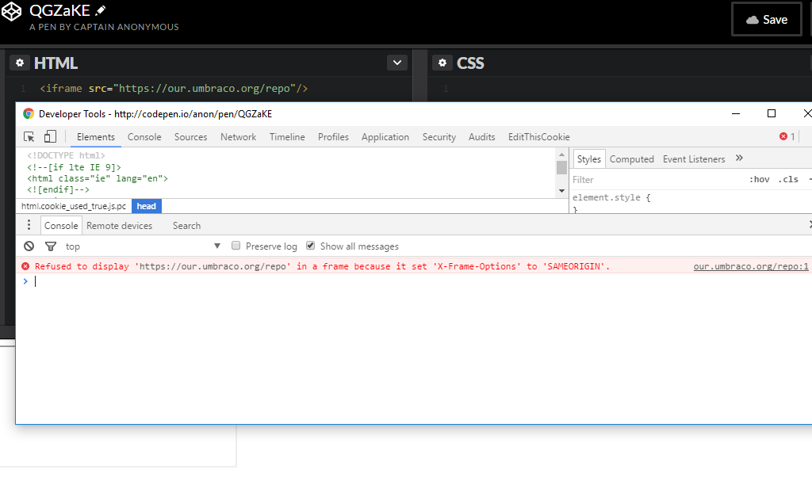Screen dimensions: 812x504
Task: Click the element.style rule
Action: click(x=611, y=197)
